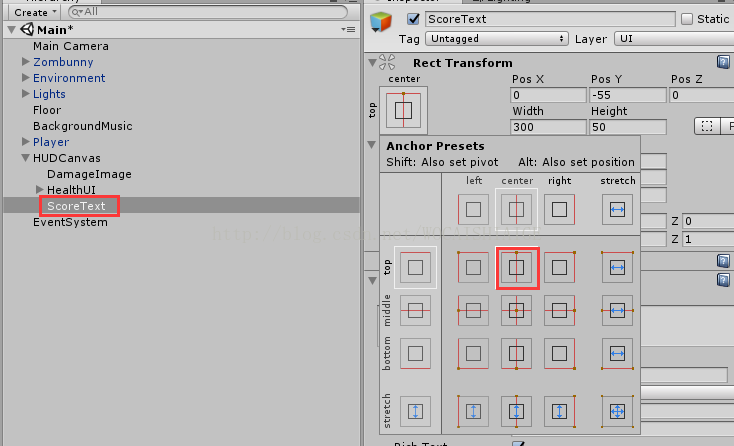Image resolution: width=734 pixels, height=446 pixels.
Task: Select bottom-center anchor preset
Action: (x=516, y=353)
